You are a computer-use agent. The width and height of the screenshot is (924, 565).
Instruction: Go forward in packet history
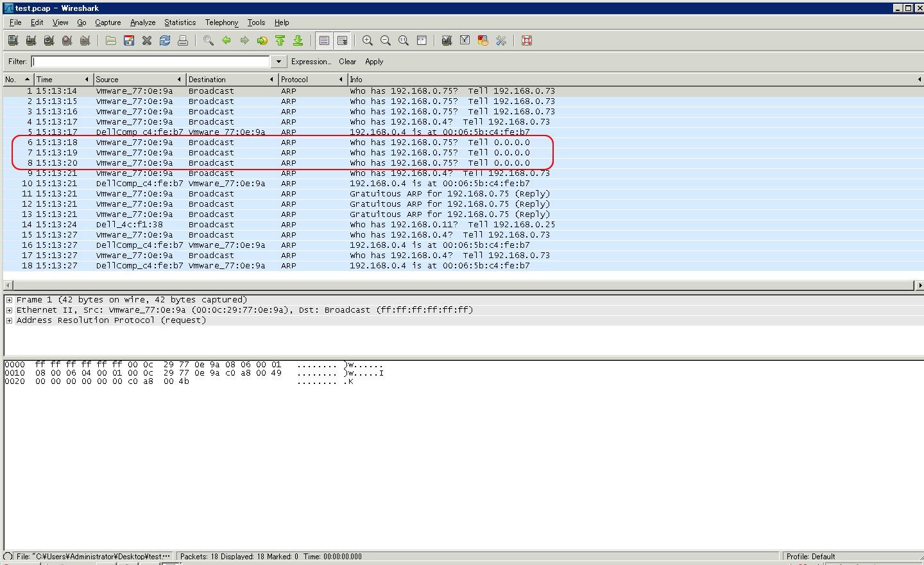point(244,40)
